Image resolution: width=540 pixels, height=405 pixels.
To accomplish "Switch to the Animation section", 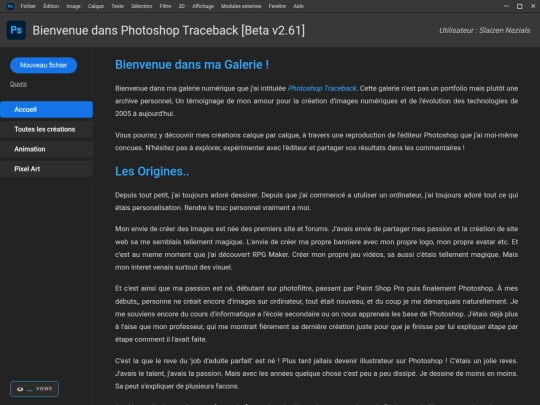I will (46, 149).
